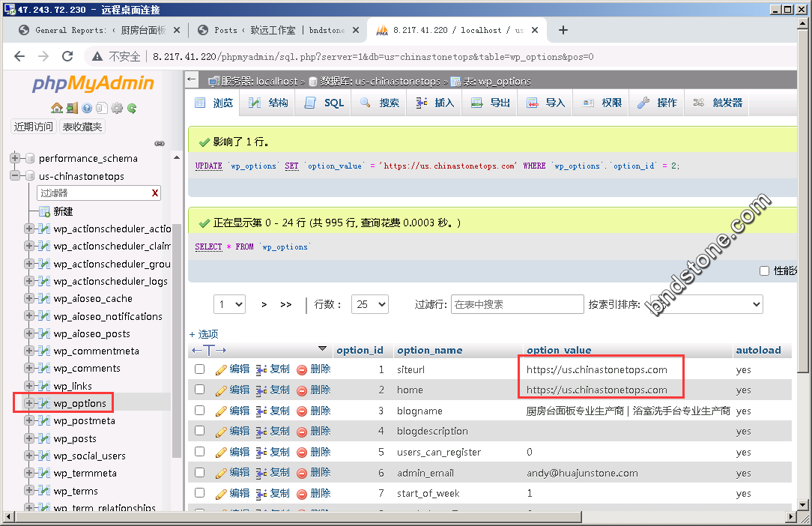Viewport: 812px width, 526px height.
Task: Close the Posts browser tab
Action: pos(356,30)
